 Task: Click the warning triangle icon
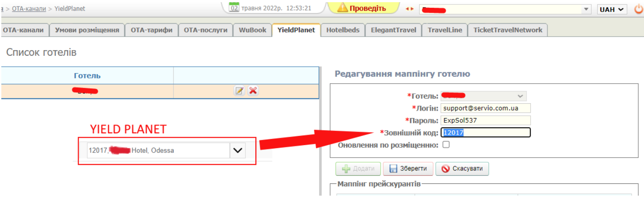[x=342, y=8]
